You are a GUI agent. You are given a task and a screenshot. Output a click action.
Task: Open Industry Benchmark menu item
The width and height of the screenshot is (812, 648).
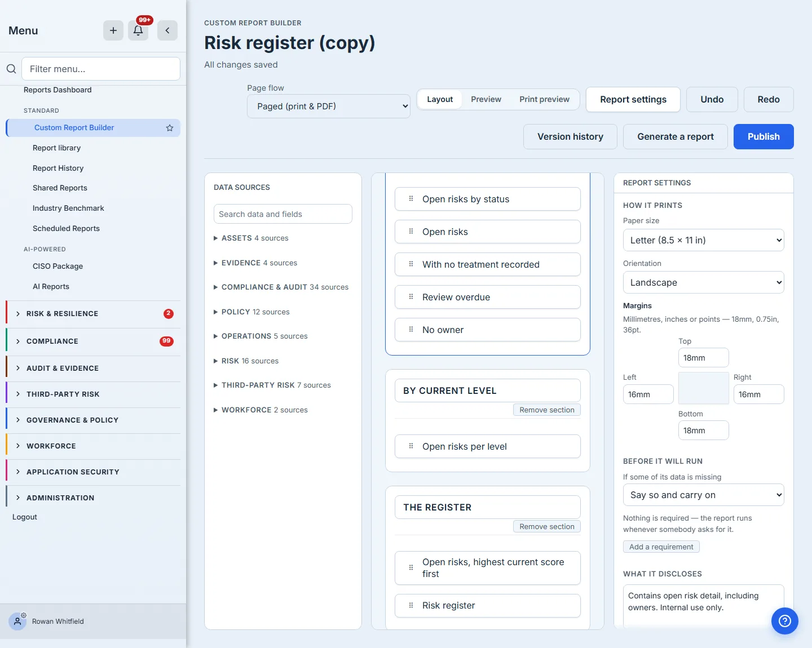tap(68, 208)
